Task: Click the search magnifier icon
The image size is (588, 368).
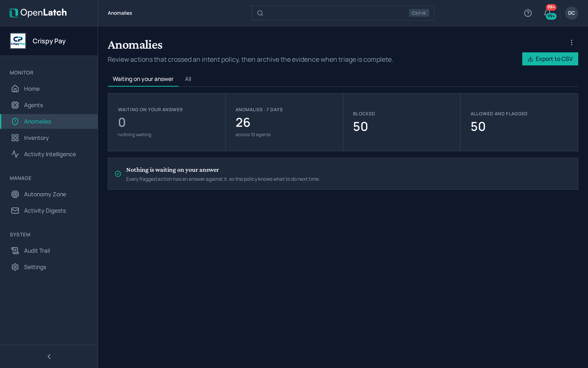Action: tap(260, 13)
